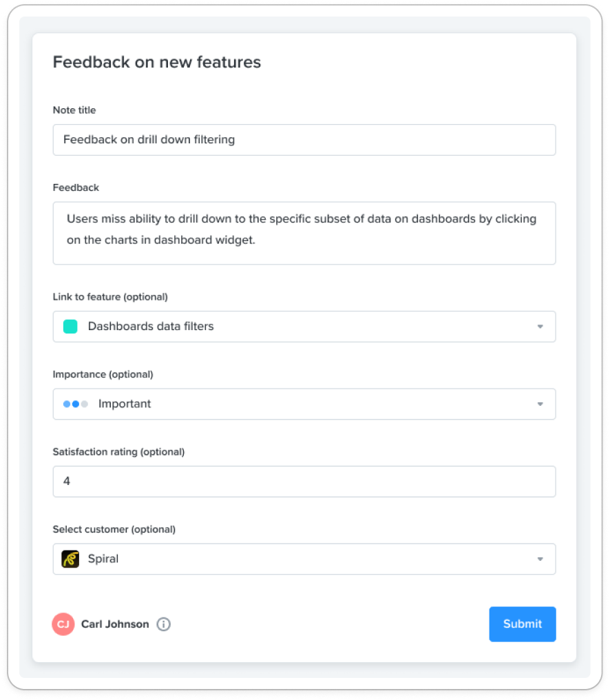Click the Satisfaction rating (optional) label
Image resolution: width=610 pixels, height=700 pixels.
[118, 452]
